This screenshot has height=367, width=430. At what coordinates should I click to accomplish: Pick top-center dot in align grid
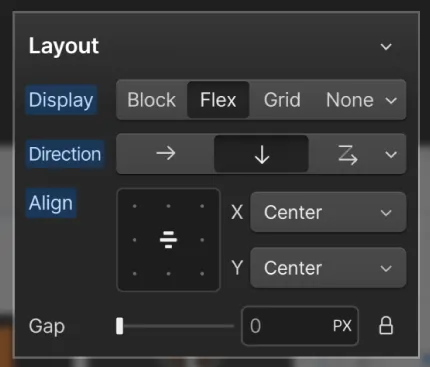(x=168, y=206)
